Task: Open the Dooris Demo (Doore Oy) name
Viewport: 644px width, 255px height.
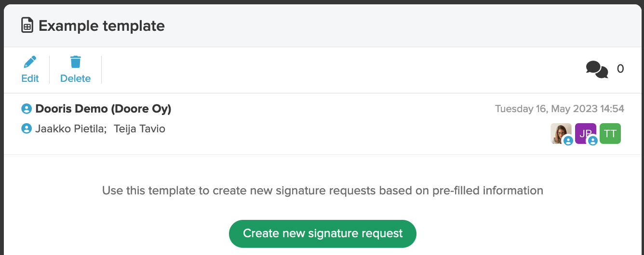Action: (103, 109)
